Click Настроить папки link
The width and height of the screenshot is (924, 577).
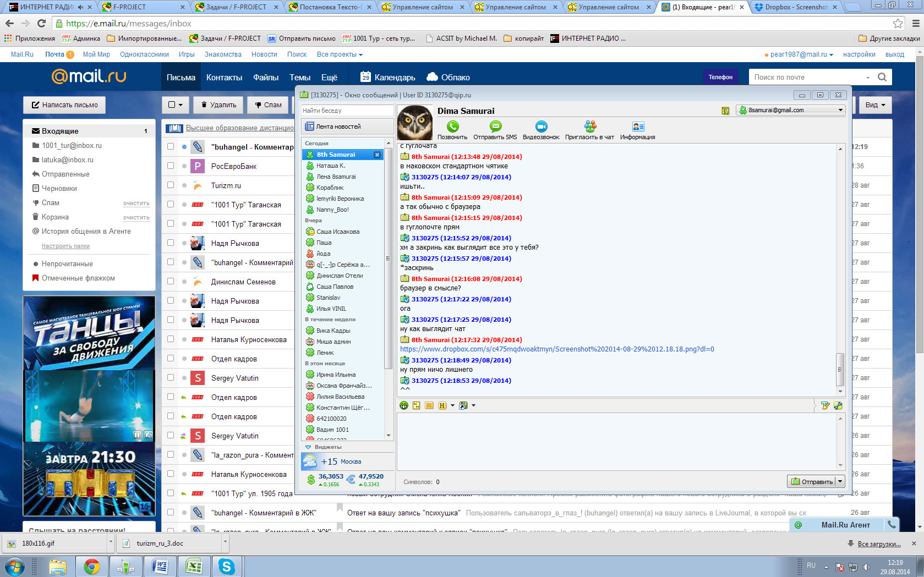(65, 246)
